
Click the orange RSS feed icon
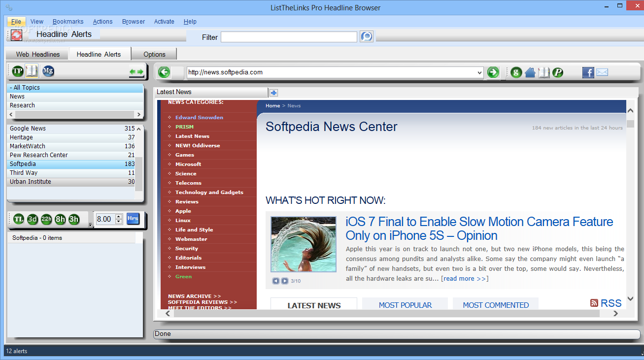(594, 303)
